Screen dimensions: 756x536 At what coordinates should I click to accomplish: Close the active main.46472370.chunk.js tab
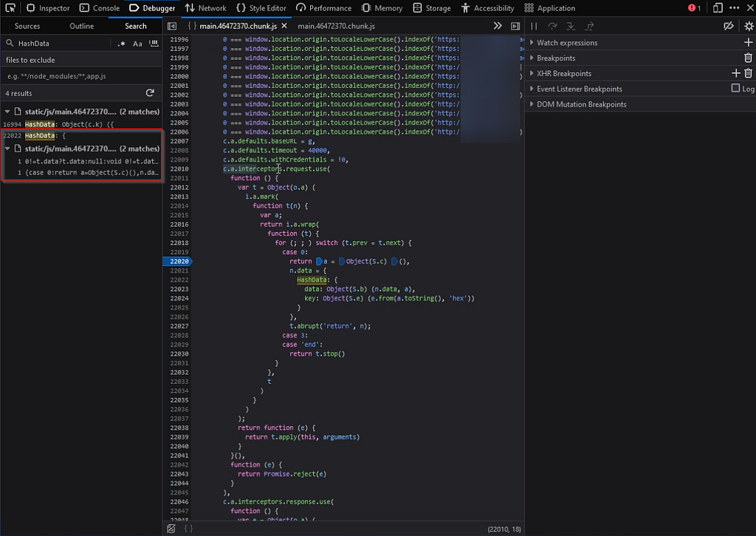[284, 26]
